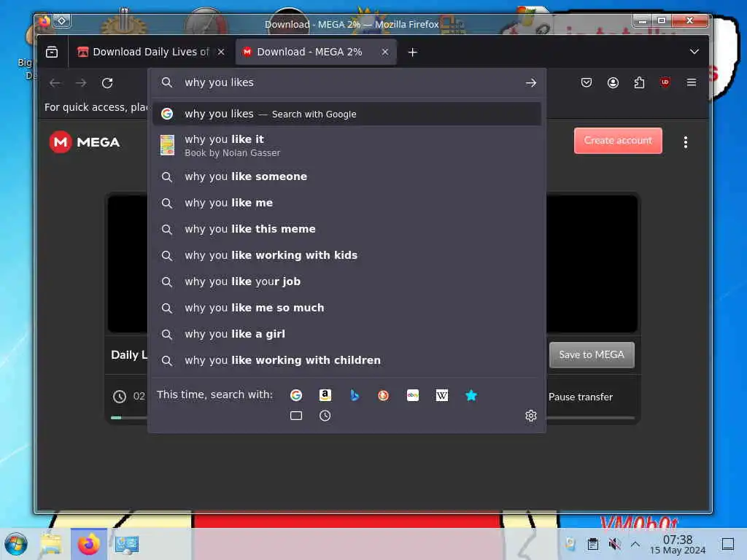Open MEGA three-dot options menu

686,142
